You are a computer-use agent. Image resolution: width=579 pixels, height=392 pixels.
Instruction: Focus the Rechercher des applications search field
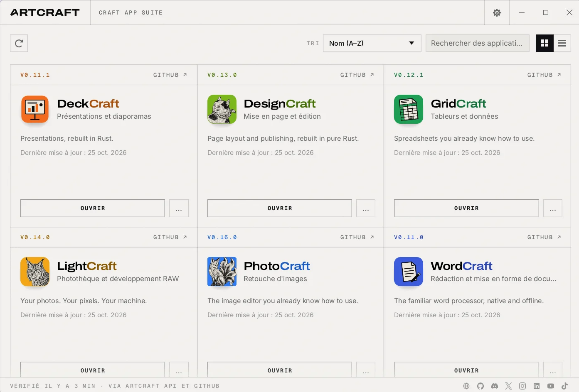pyautogui.click(x=478, y=43)
